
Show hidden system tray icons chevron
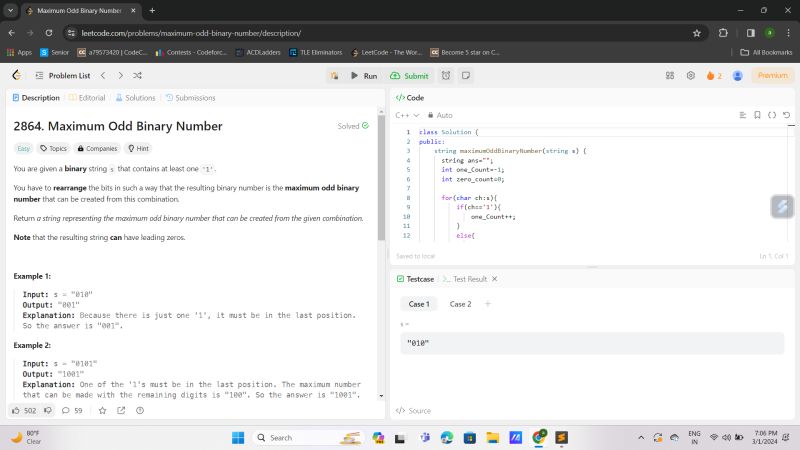tap(641, 438)
